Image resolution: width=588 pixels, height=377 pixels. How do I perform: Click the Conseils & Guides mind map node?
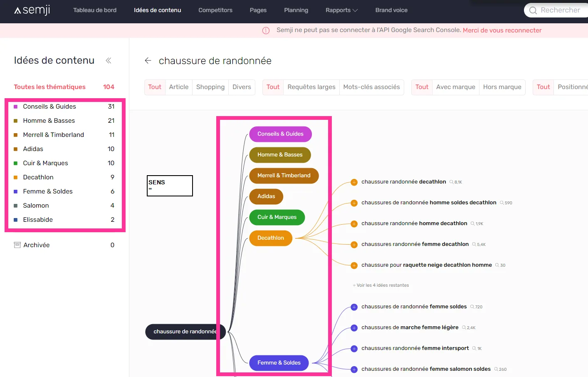[280, 134]
